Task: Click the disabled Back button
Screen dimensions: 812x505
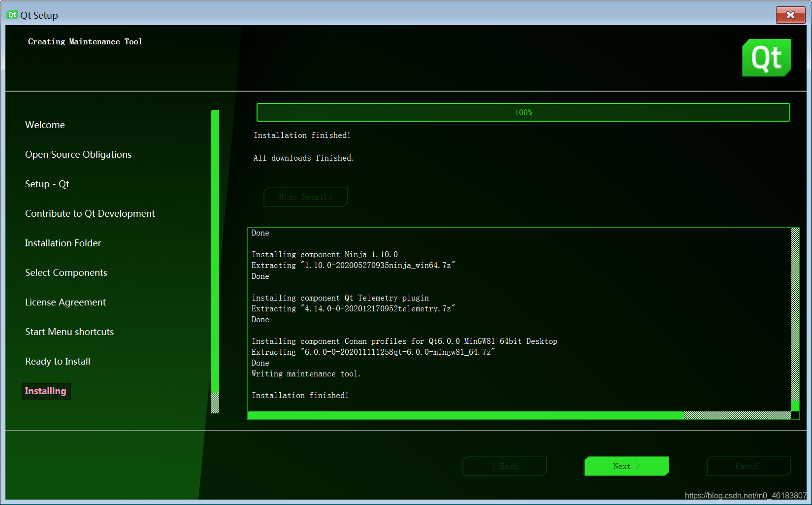Action: pos(505,466)
